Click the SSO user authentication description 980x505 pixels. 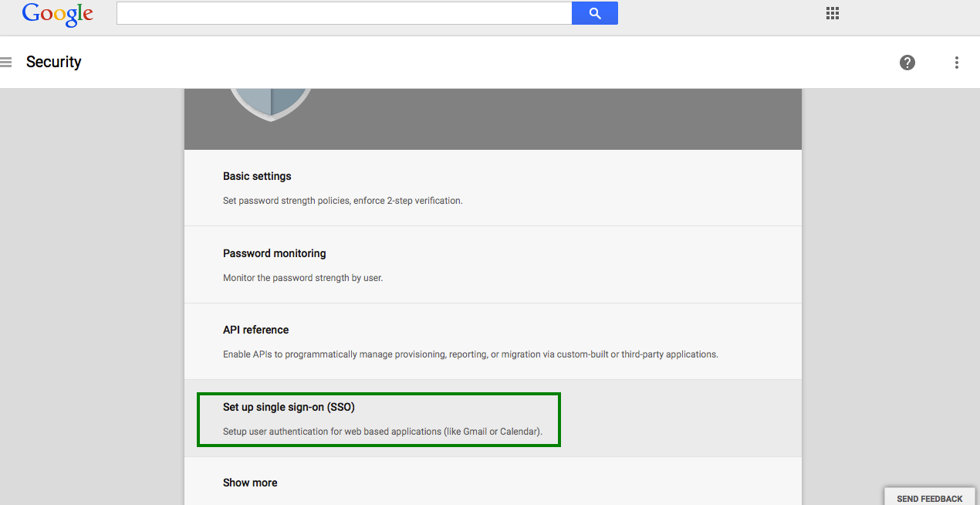point(382,432)
